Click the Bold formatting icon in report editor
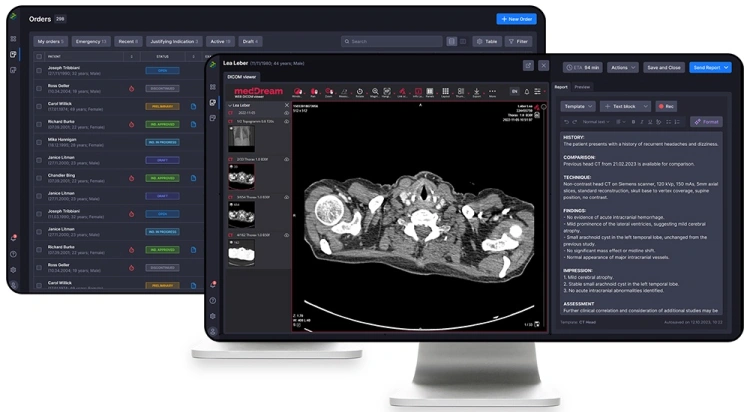Screen dimensions: 750x412 [633, 122]
